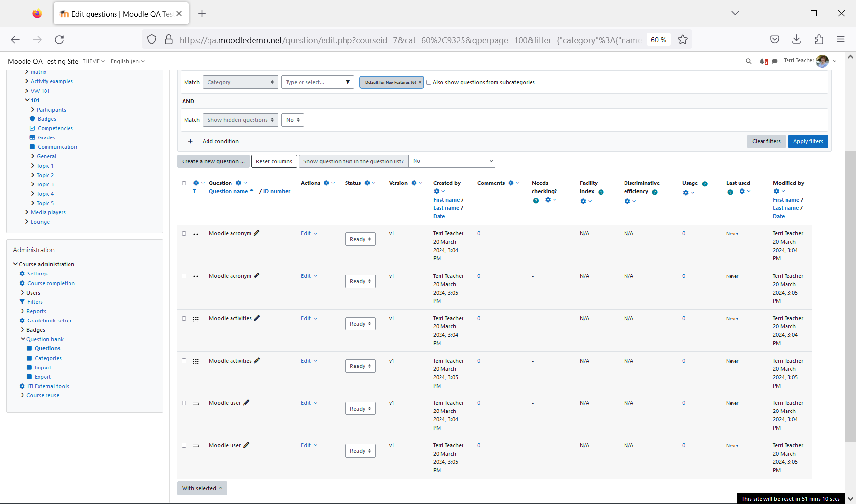This screenshot has width=856, height=504.
Task: Select the first Moodle user question checkbox
Action: [184, 403]
